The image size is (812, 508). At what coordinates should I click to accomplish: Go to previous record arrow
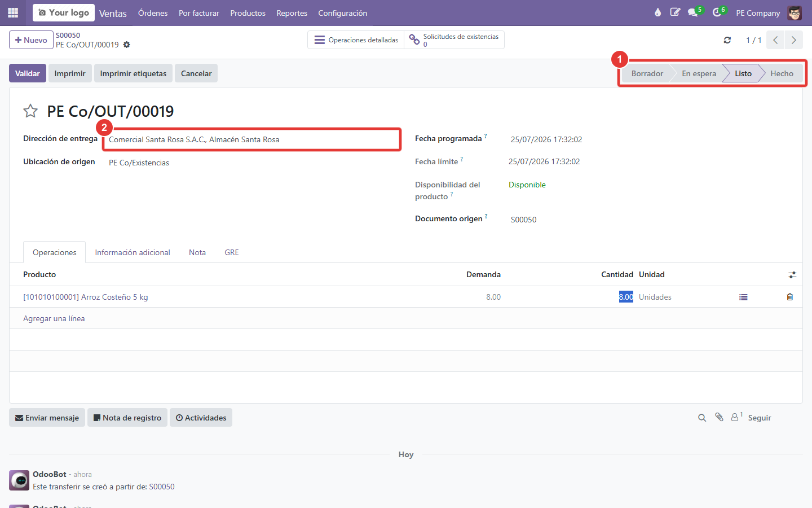[775, 40]
